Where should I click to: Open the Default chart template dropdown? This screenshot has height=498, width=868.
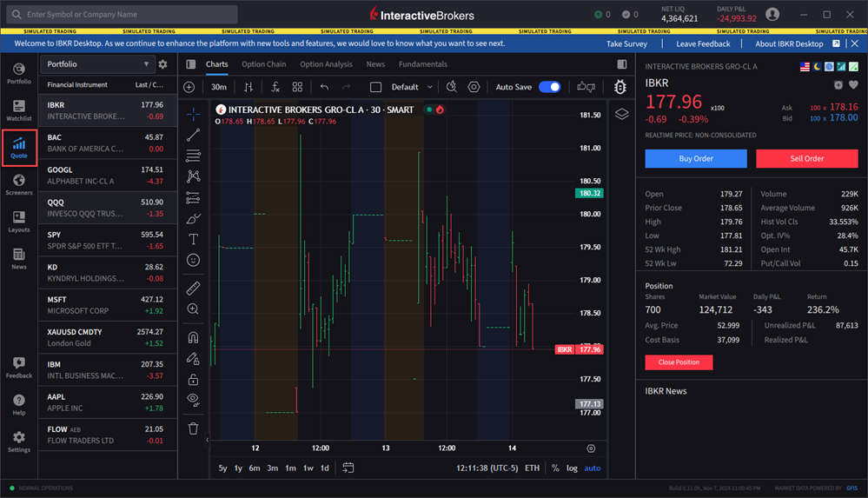point(412,87)
